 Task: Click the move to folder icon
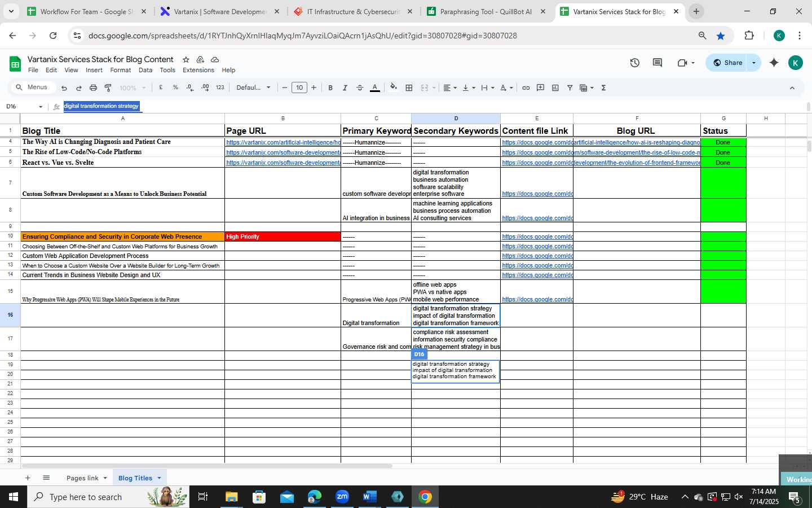point(200,59)
